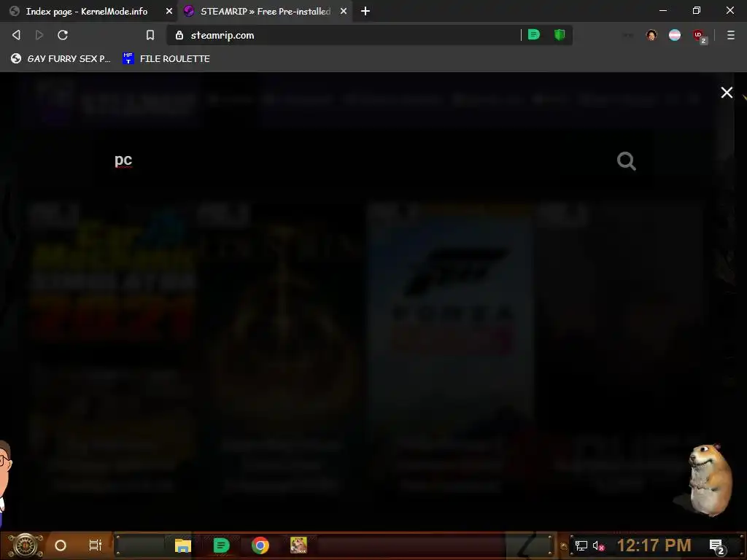Click the padlock site info icon
747x560 pixels.
click(179, 35)
